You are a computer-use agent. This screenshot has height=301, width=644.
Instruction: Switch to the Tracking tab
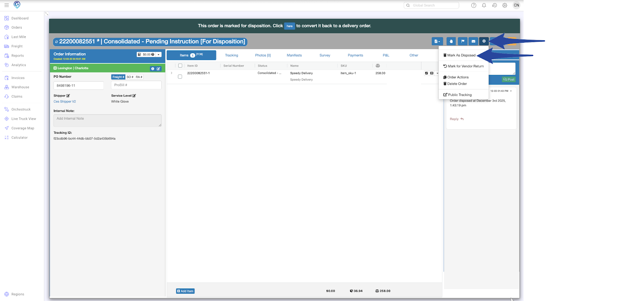[x=231, y=55]
